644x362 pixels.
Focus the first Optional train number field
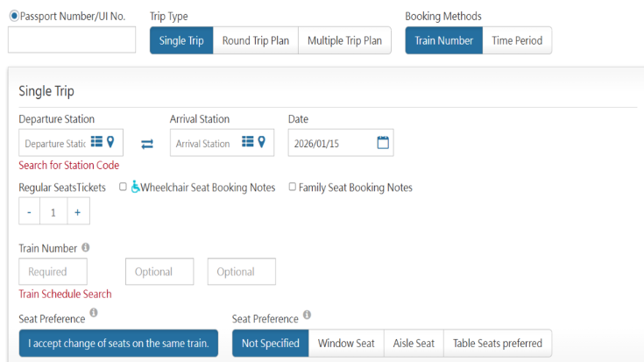(159, 272)
